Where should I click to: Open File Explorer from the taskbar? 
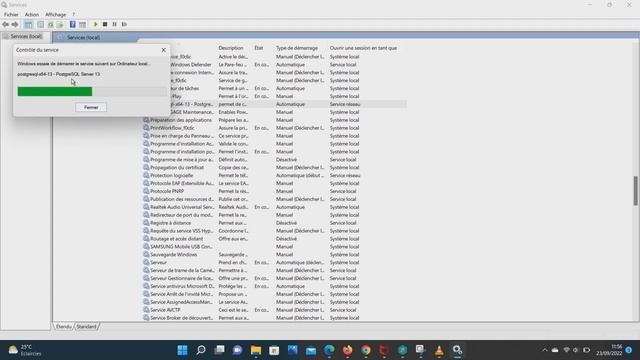click(256, 350)
